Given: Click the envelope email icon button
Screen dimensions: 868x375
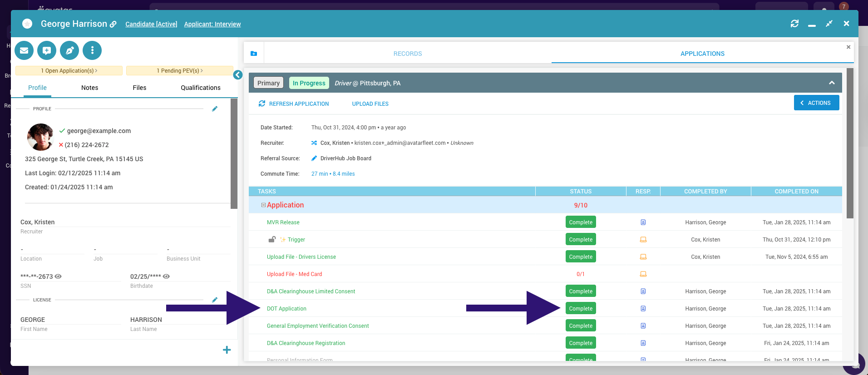Looking at the screenshot, I should pos(24,50).
